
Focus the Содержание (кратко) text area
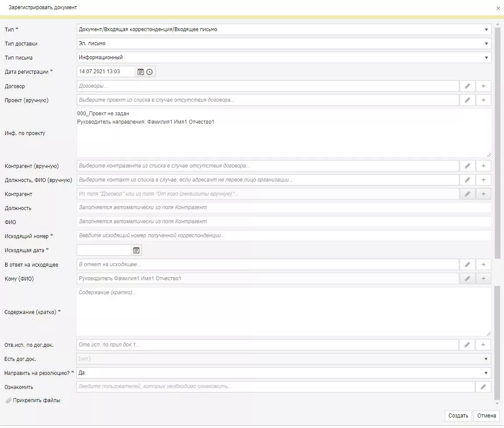click(x=284, y=312)
